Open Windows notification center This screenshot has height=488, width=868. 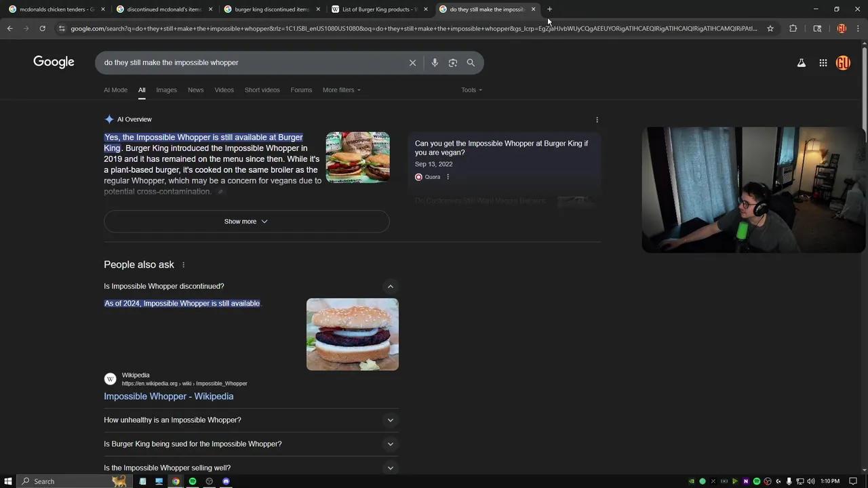click(x=853, y=481)
